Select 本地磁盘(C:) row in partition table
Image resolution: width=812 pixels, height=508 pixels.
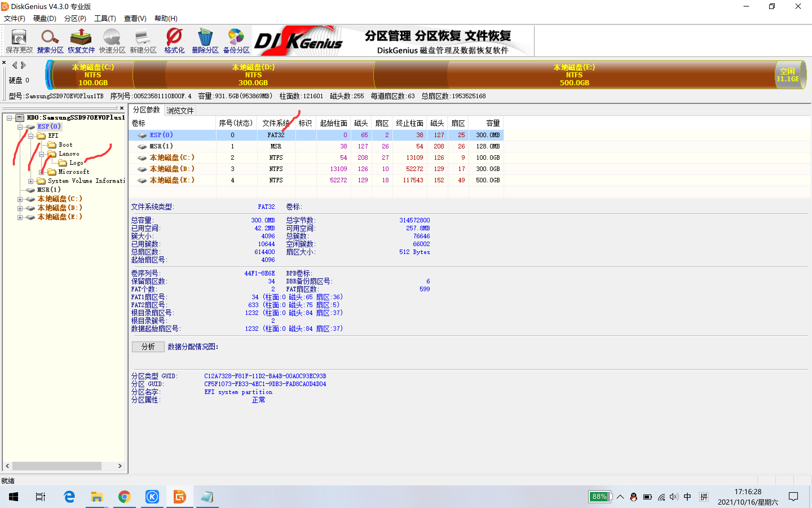(x=316, y=157)
